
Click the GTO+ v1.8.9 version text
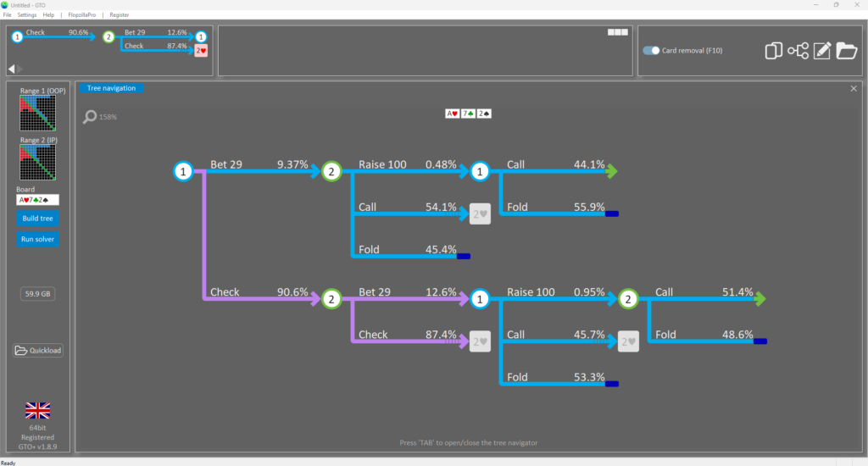(37, 447)
